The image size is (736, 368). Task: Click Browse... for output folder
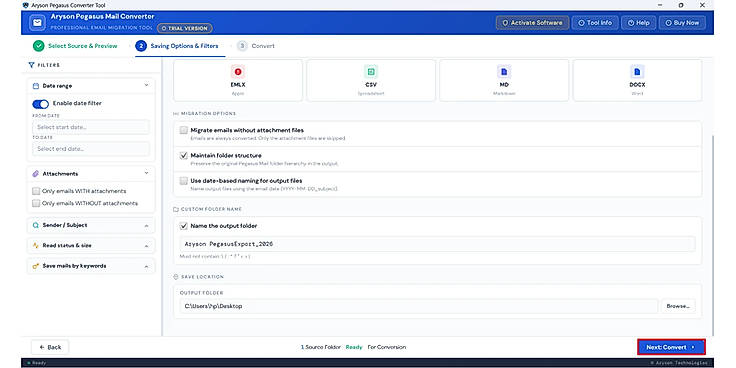click(678, 306)
